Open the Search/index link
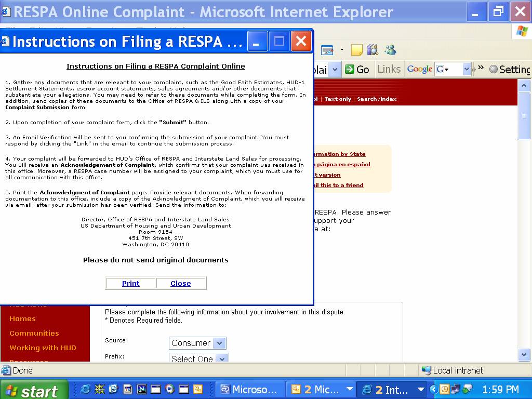 (377, 99)
